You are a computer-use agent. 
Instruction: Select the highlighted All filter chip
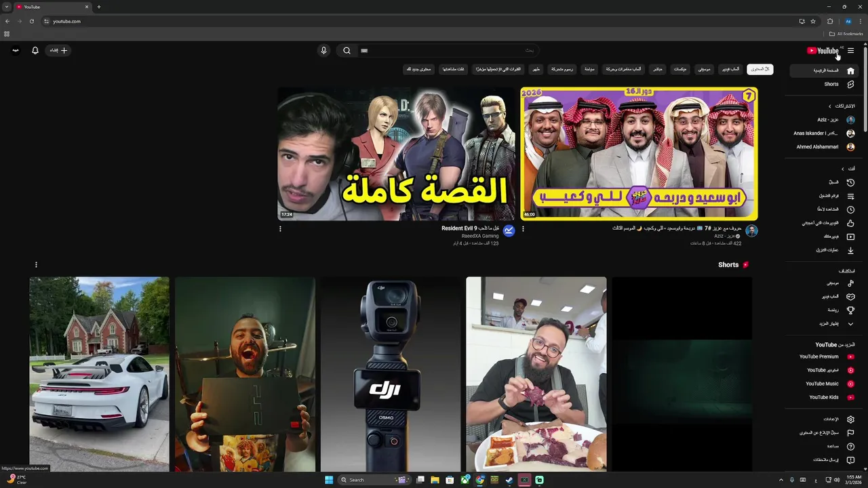pos(759,69)
